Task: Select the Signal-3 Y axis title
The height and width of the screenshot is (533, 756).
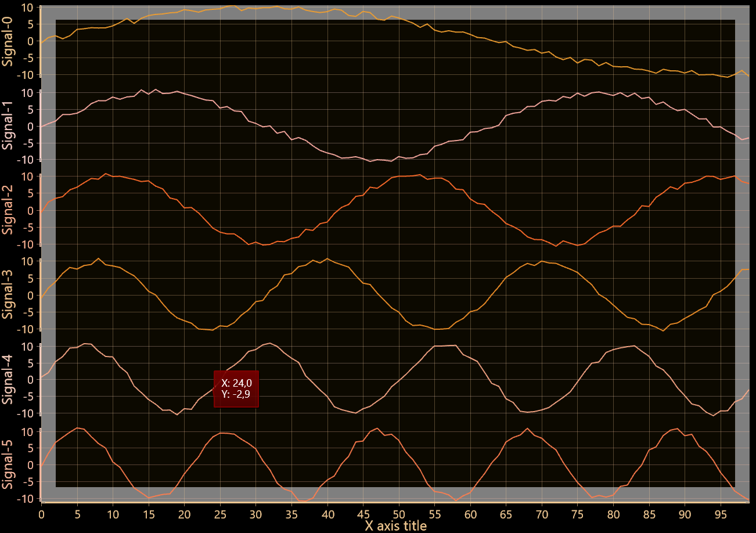Action: (x=8, y=295)
